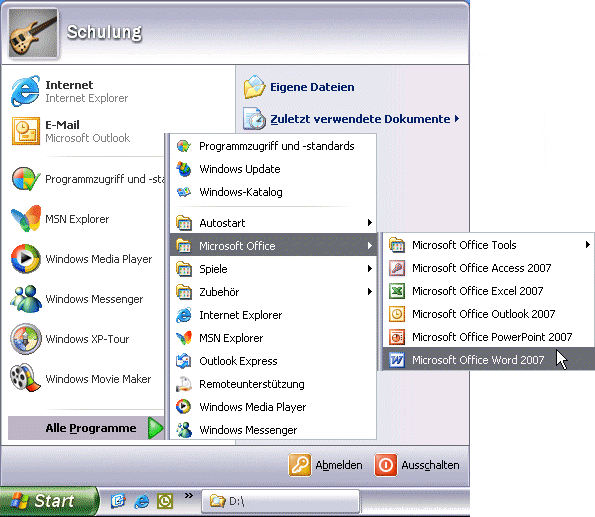Click the Outlook quick launch icon in taskbar

coord(165,501)
